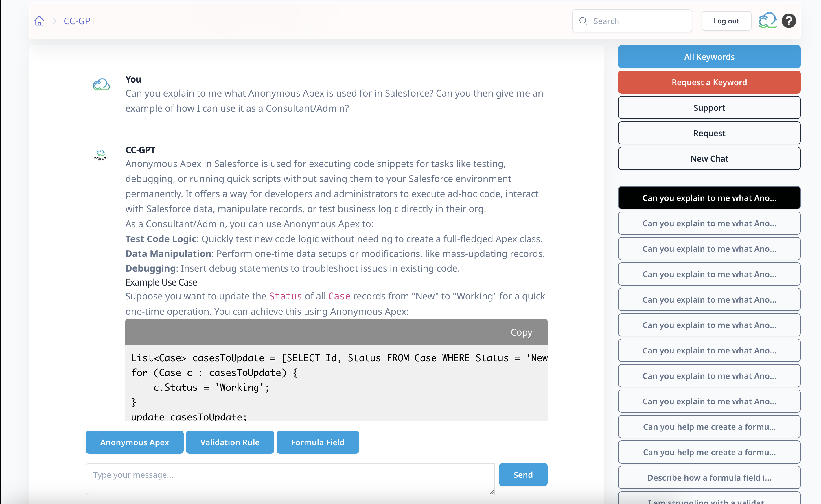This screenshot has width=821, height=504.
Task: Start a New Chat
Action: point(709,159)
